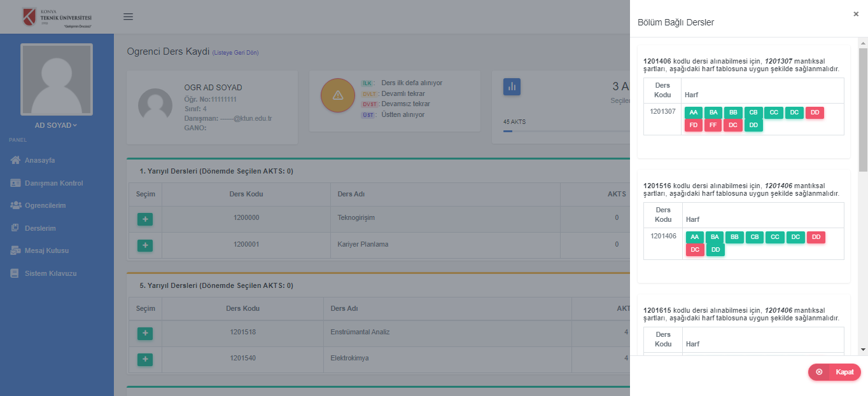Select the Elektrokimya course plus button
This screenshot has width=868, height=396.
(145, 360)
